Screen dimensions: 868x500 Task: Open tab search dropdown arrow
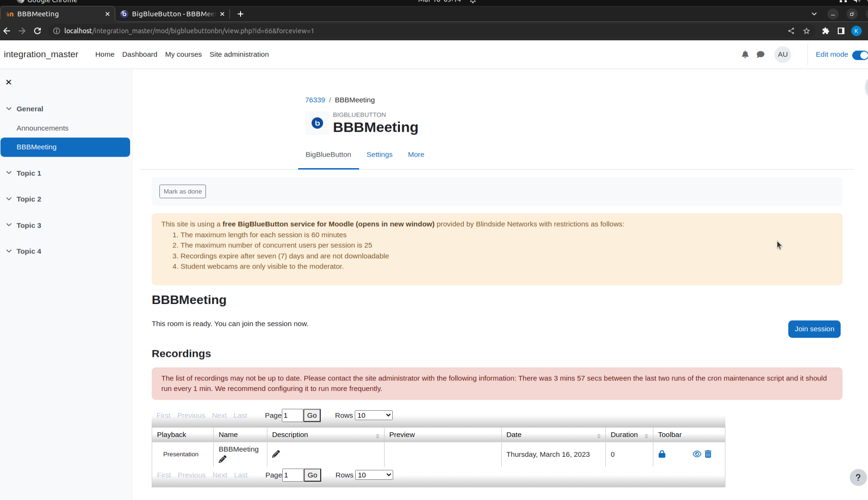pos(814,14)
